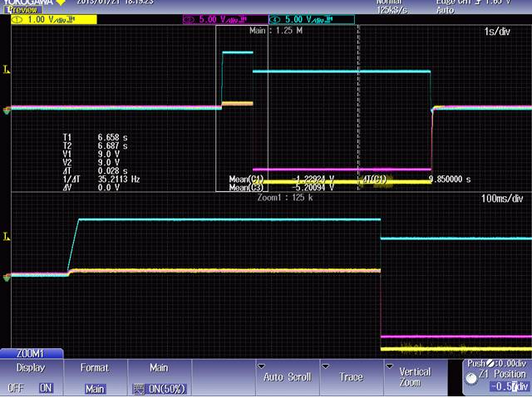
Task: Toggle Main window ON(50%) setting
Action: 160,389
